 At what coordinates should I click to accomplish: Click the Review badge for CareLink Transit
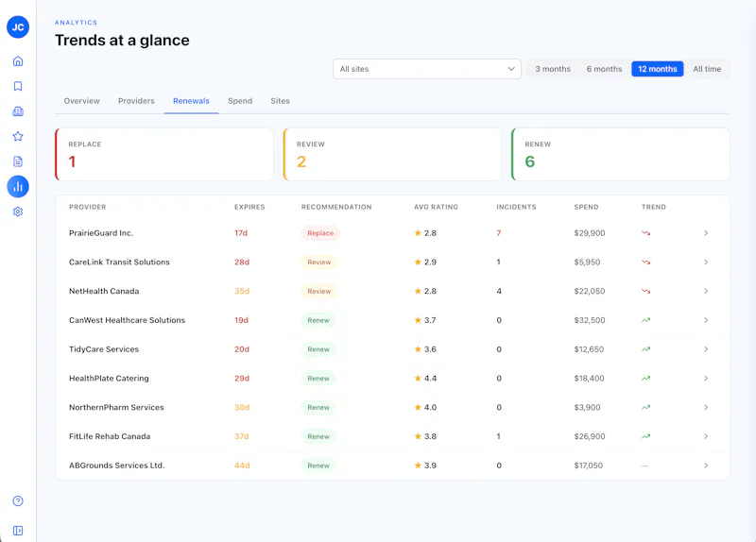(x=319, y=263)
